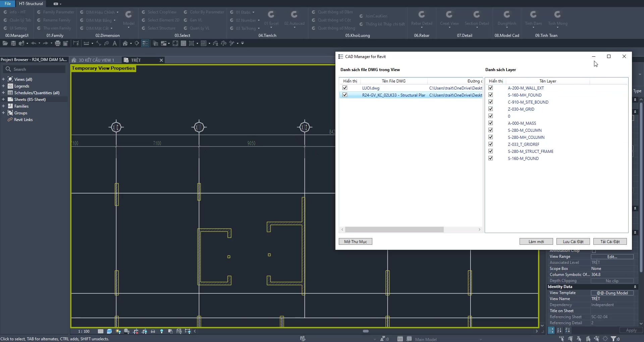
Task: Click drawing view horizontal scrollbar thumb
Action: (366, 331)
